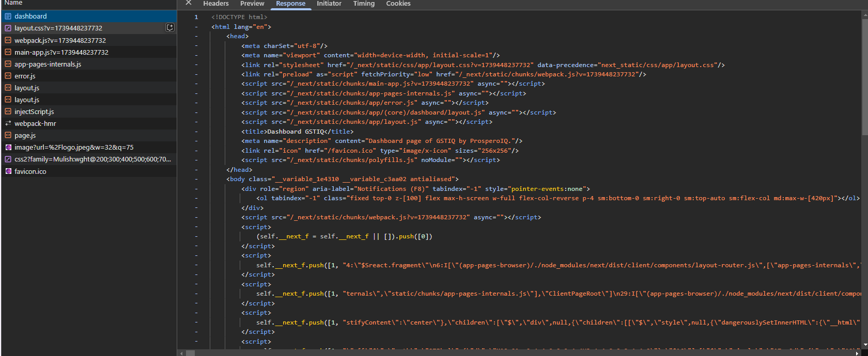Click the stylesheet link line for layout.css
Viewport: 868px width, 356px height.
tap(483, 65)
